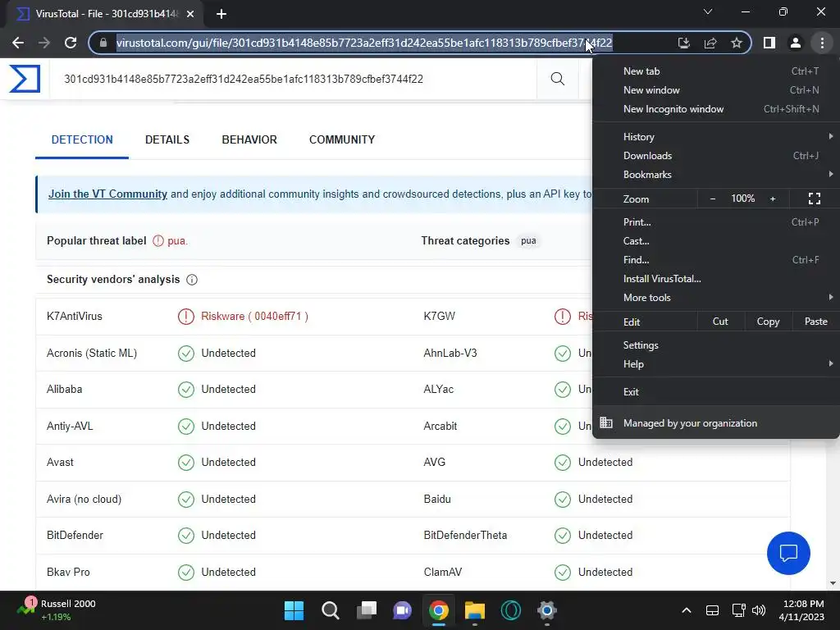840x630 pixels.
Task: Click the Baidu undetected check icon
Action: pos(563,500)
